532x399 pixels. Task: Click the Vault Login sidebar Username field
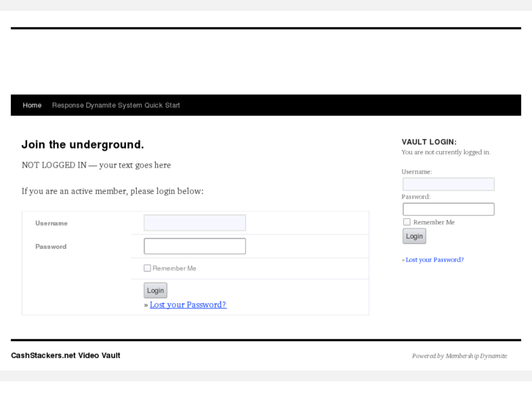(448, 184)
